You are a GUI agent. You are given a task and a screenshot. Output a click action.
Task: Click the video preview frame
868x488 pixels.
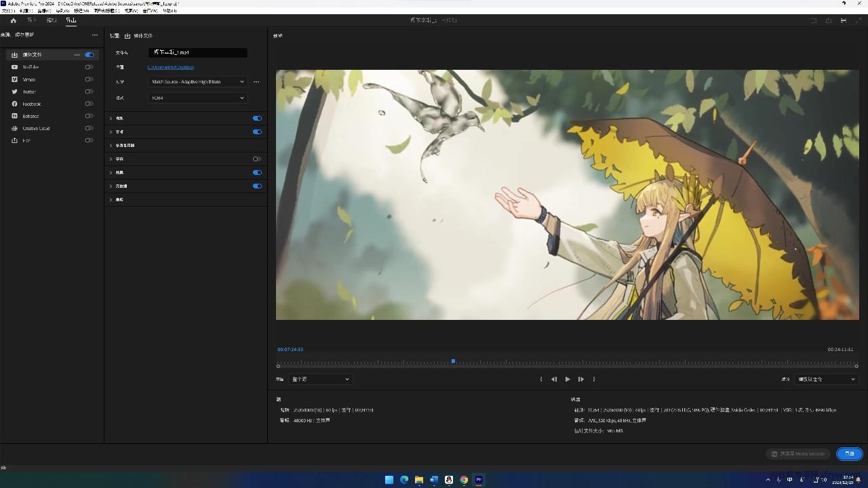tap(567, 195)
